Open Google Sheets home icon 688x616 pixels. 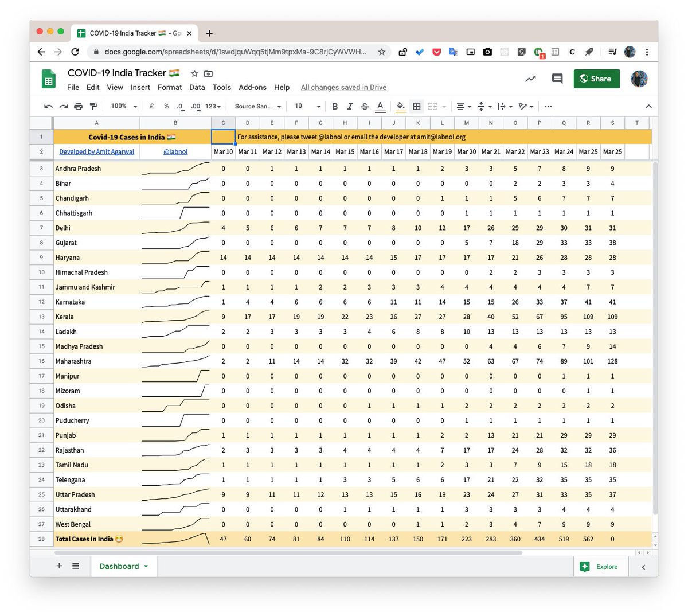tap(49, 79)
